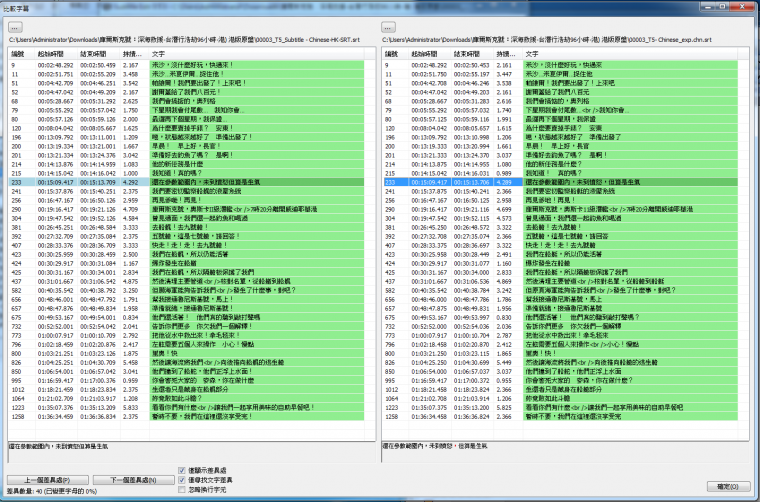
Task: Select row 656 in the left subtitle list
Action: 186,299
